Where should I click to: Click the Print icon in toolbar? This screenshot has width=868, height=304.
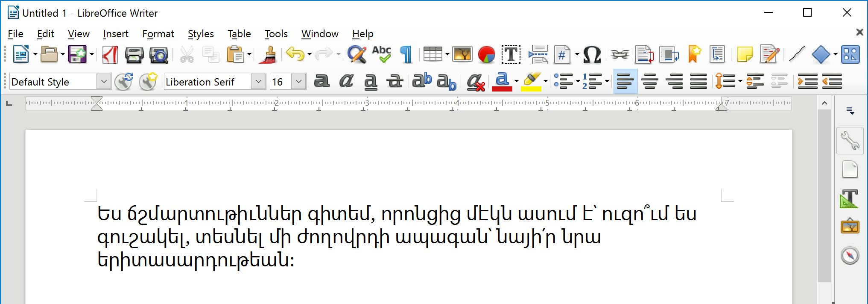[x=134, y=55]
